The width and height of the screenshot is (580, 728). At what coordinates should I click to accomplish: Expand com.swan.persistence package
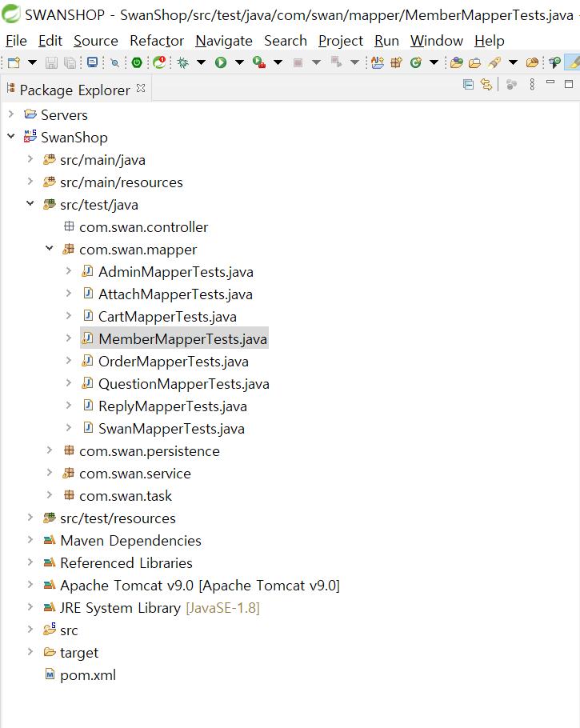click(x=50, y=450)
